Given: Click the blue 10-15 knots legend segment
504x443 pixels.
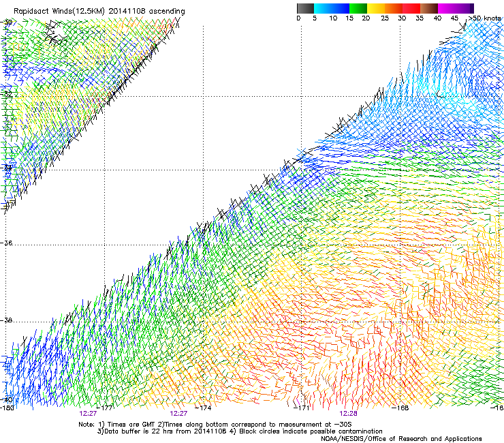Looking at the screenshot, I should (x=341, y=8).
